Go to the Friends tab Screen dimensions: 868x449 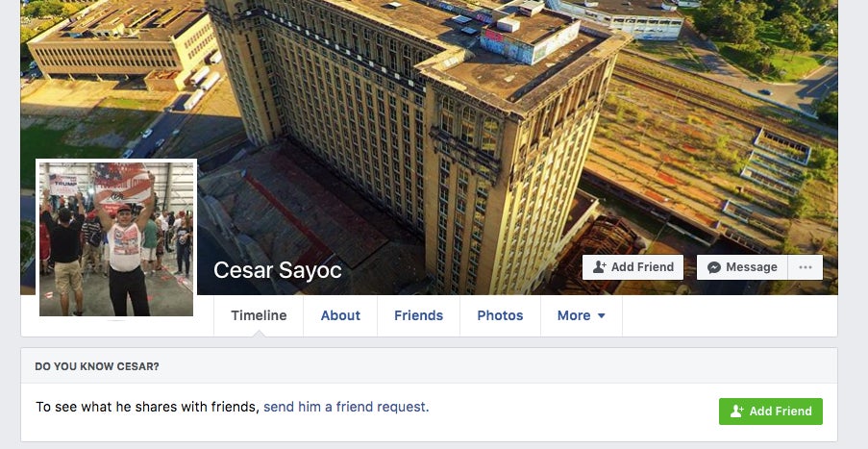(418, 315)
